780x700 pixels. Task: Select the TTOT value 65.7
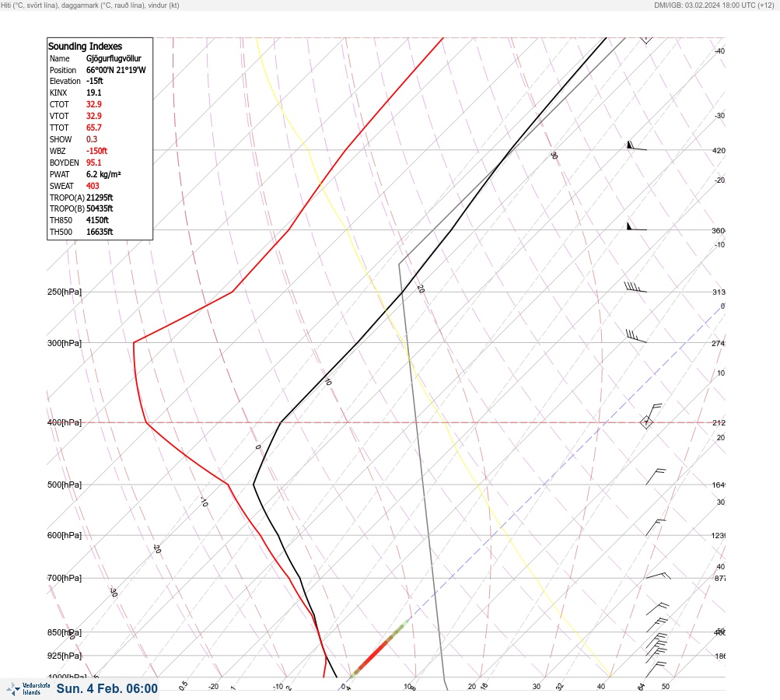[93, 128]
